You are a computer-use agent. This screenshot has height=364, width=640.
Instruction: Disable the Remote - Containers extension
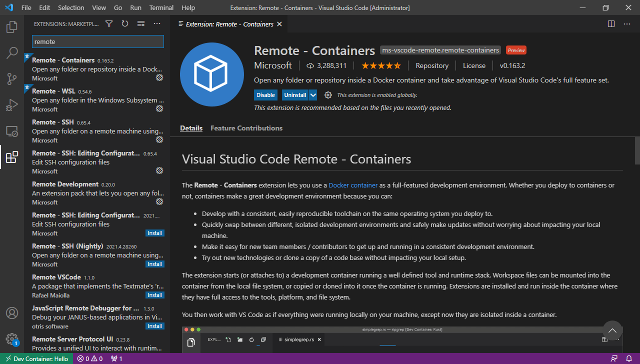tap(265, 95)
